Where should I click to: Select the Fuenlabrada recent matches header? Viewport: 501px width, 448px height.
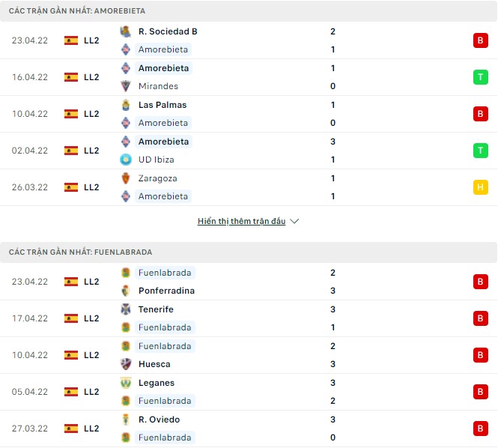(249, 252)
